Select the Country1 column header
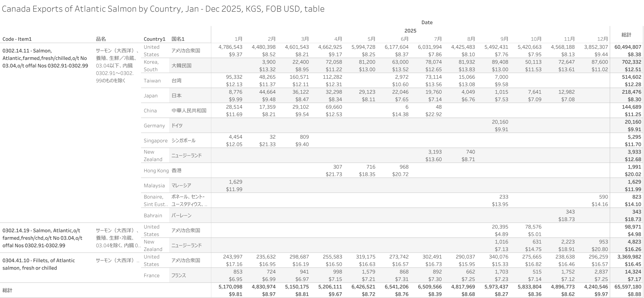 (154, 39)
